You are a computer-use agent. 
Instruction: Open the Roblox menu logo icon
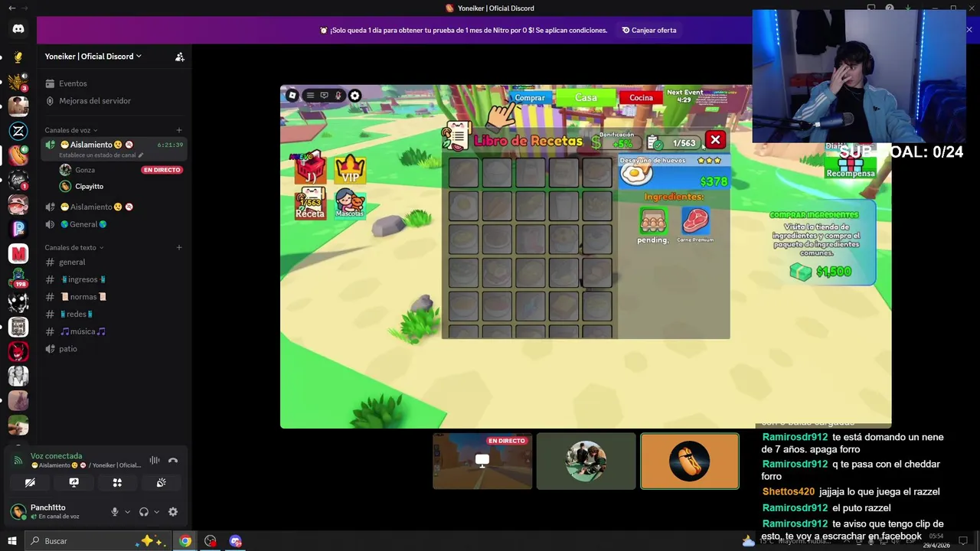(x=292, y=96)
